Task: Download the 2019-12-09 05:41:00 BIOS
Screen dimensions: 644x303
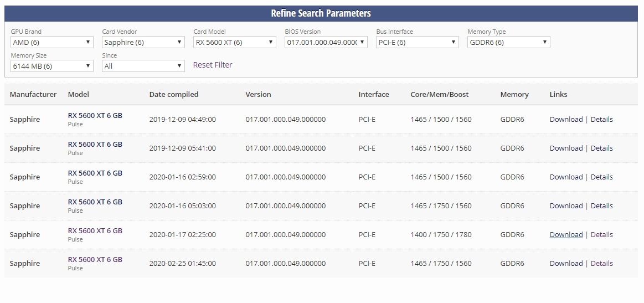Action: [566, 148]
